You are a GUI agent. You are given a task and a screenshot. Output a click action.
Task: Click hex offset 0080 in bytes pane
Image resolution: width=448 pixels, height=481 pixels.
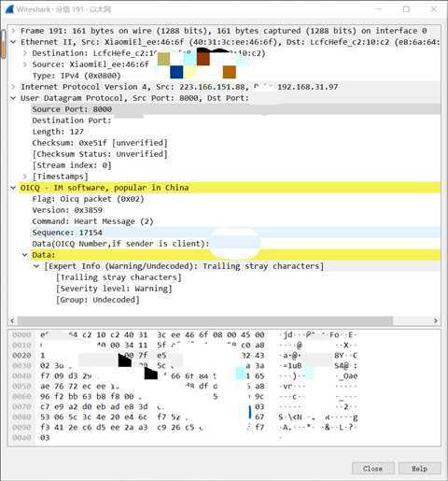[21, 417]
